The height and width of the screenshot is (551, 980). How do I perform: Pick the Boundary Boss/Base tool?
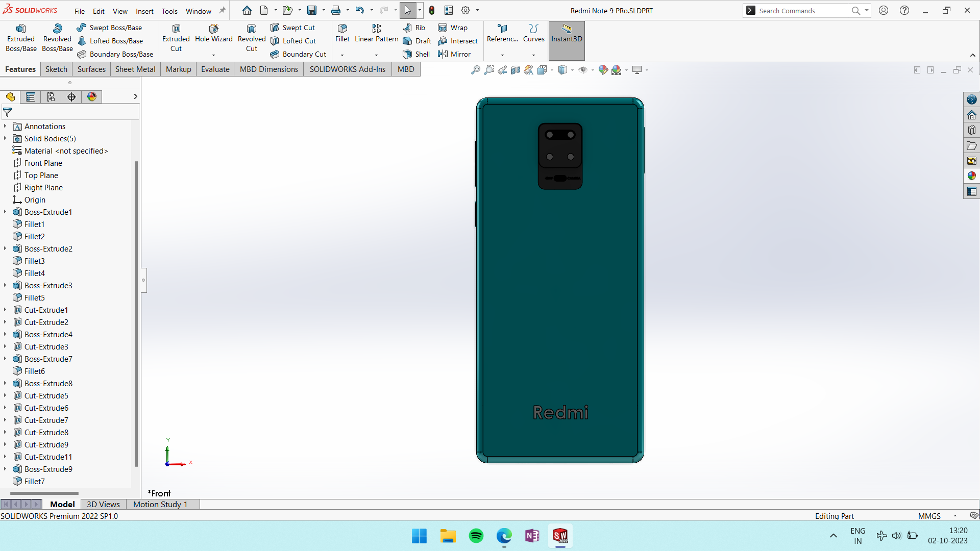(x=115, y=54)
